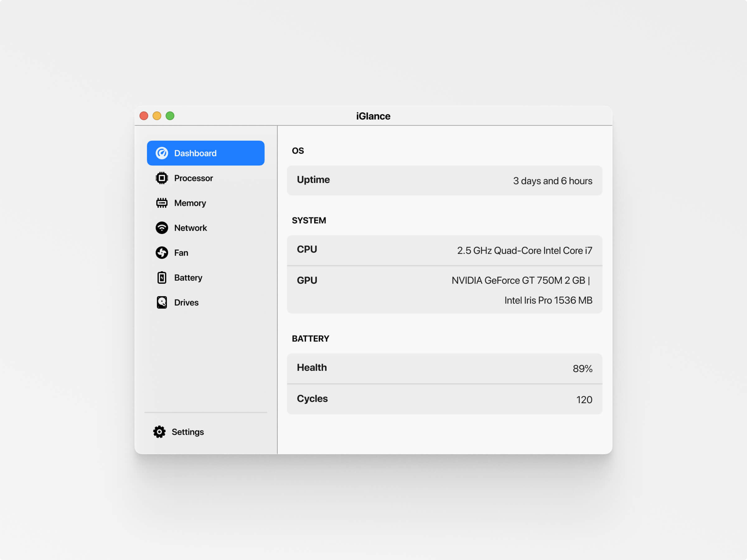
Task: Click the Dashboard icon
Action: [x=162, y=153]
